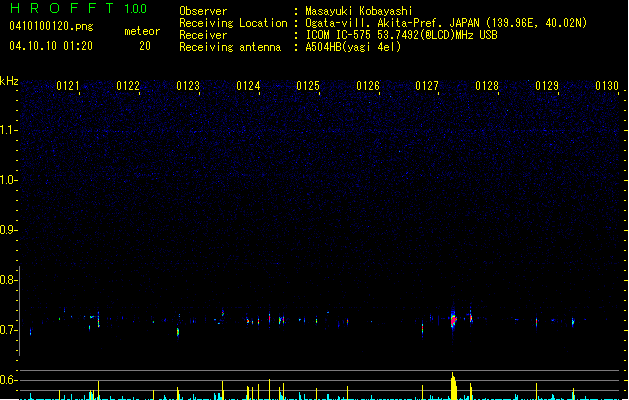Click the receiver value ICOM IC-575
The width and height of the screenshot is (629, 400).
(338, 35)
